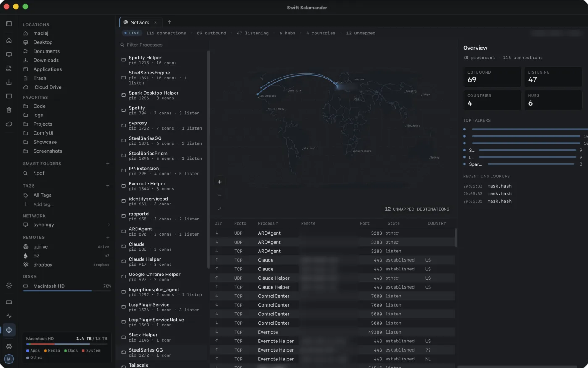The image size is (588, 368).
Task: Open the Countries 4 overview card
Action: click(x=492, y=100)
